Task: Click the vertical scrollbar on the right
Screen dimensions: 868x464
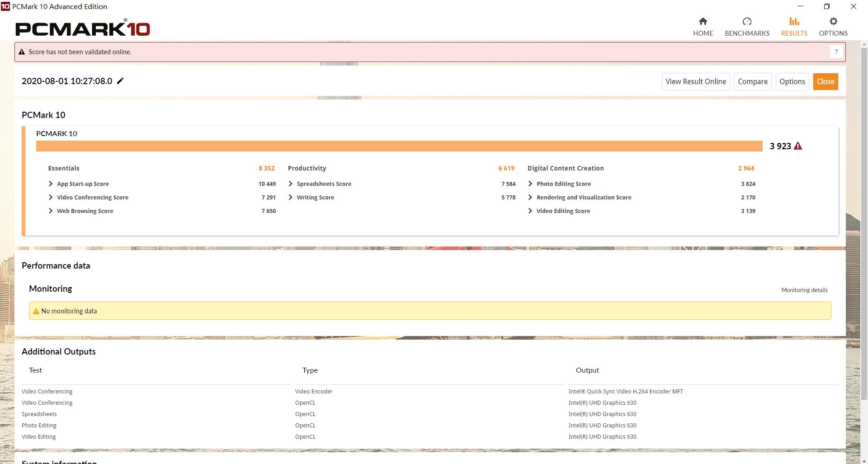Action: (x=864, y=223)
